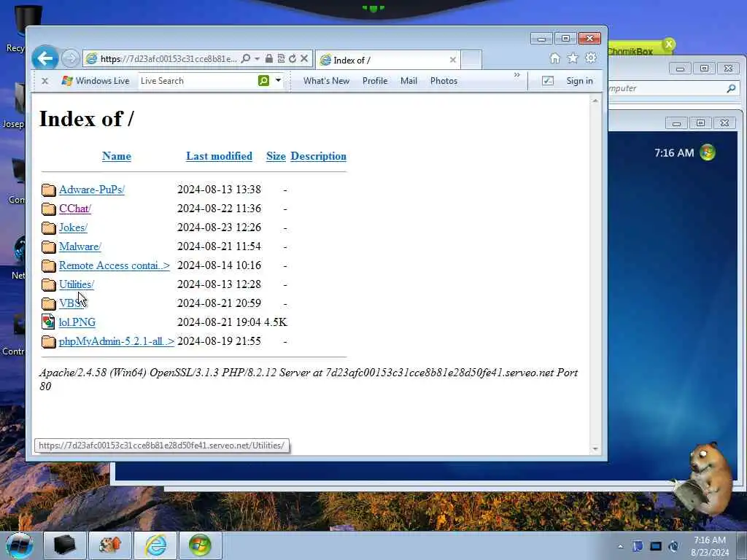Click the folder icon beside Malware/
Viewport: 747px width, 560px height.
coord(49,246)
